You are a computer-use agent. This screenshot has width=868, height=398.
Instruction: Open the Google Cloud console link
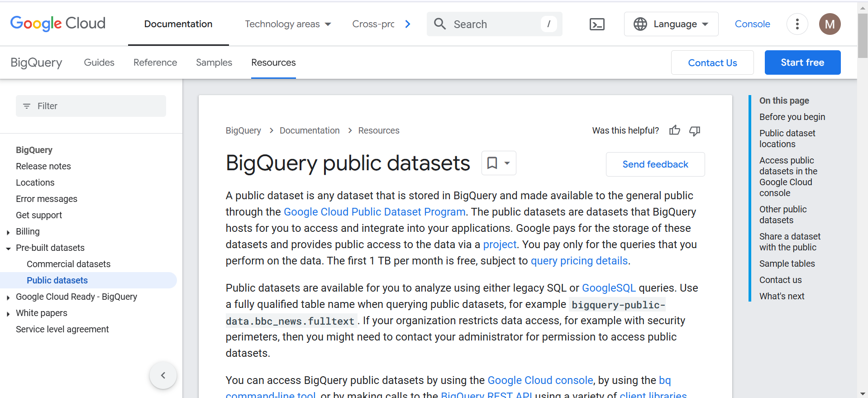tap(540, 380)
